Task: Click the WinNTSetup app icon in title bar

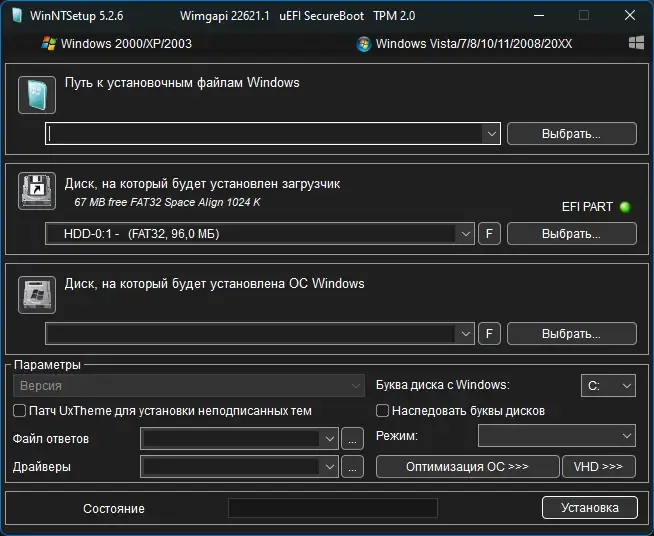Action: coord(17,15)
